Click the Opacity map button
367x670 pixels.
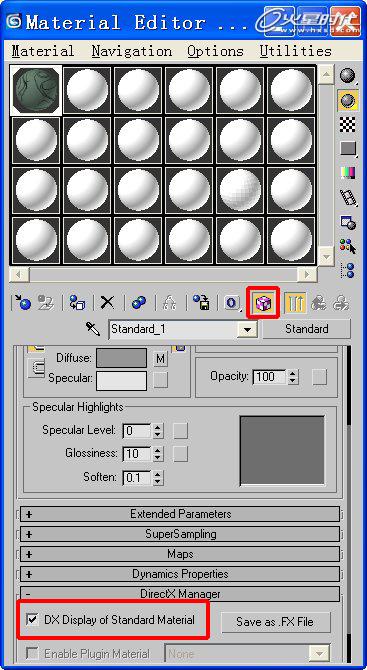pyautogui.click(x=319, y=377)
